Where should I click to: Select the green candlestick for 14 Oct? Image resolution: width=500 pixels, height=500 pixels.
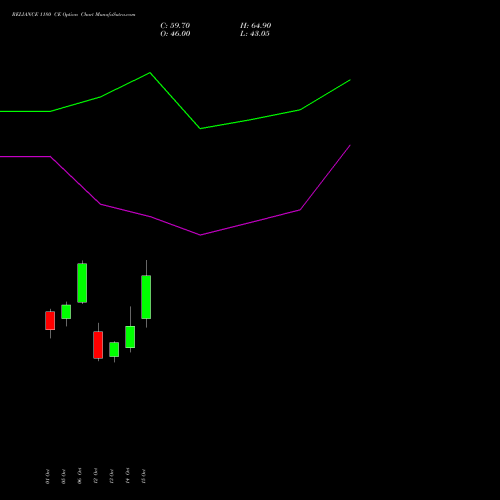(130, 337)
